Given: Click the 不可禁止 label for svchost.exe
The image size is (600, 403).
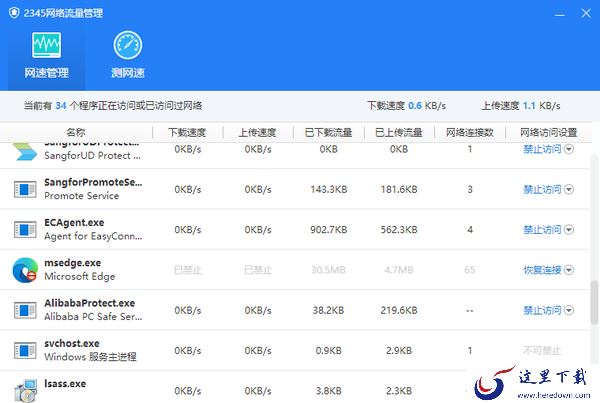Looking at the screenshot, I should tap(542, 351).
